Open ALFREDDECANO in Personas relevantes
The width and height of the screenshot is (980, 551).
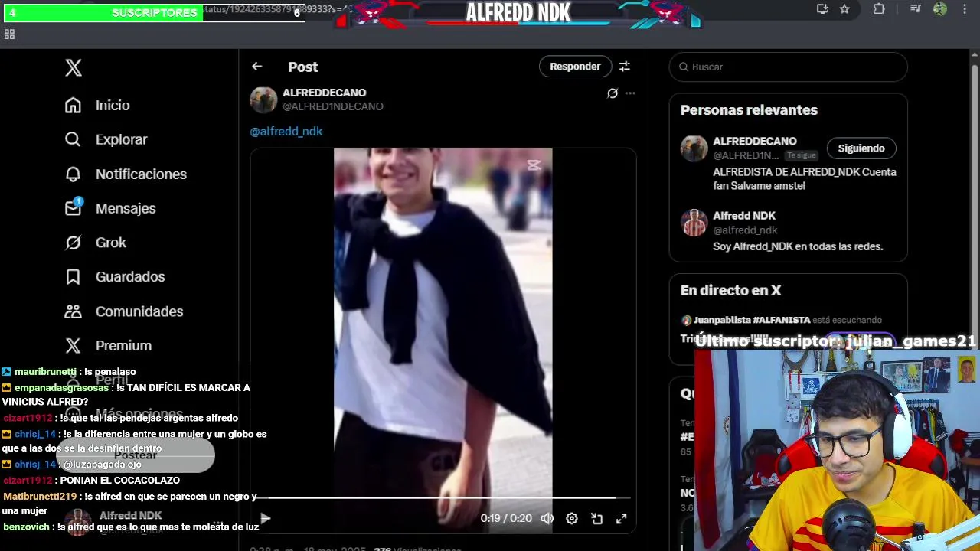pyautogui.click(x=755, y=142)
